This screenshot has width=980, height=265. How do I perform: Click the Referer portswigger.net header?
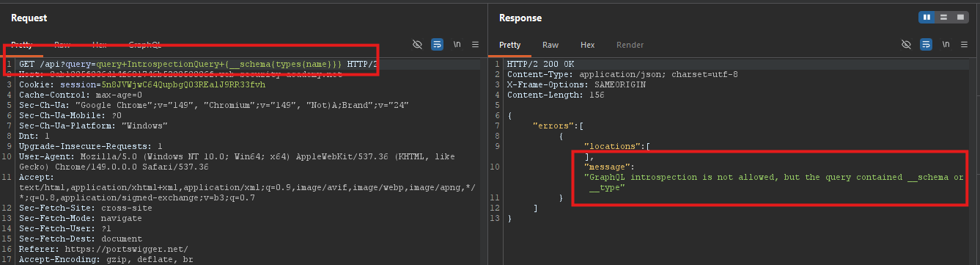[x=103, y=249]
